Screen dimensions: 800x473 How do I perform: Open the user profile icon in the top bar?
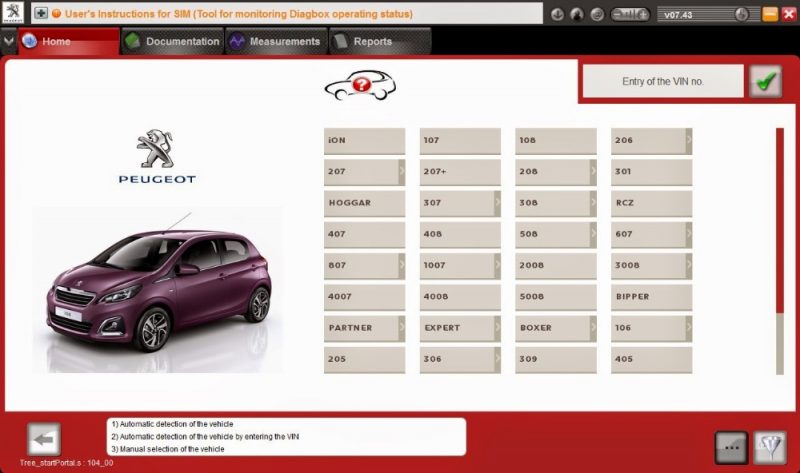pos(577,14)
